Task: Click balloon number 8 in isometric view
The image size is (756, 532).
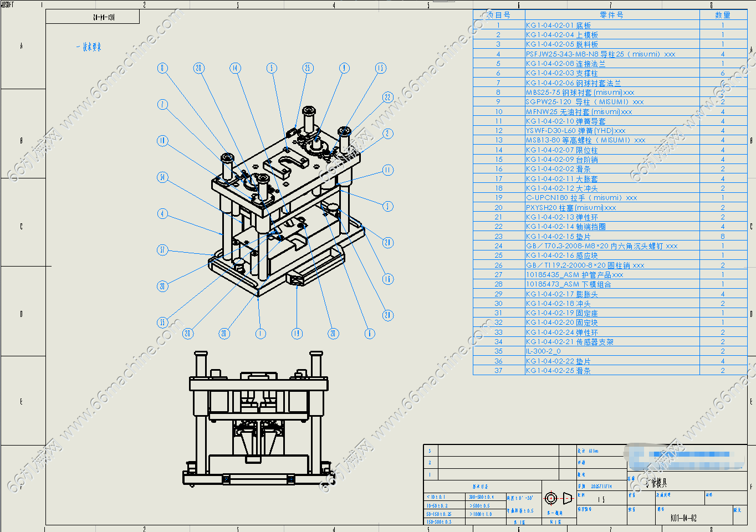Action: pyautogui.click(x=162, y=68)
